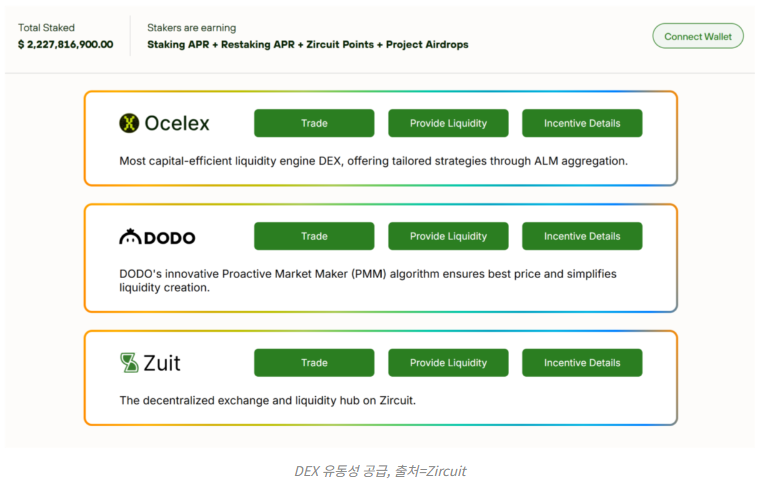Click the Ocelex logo icon

[128, 124]
